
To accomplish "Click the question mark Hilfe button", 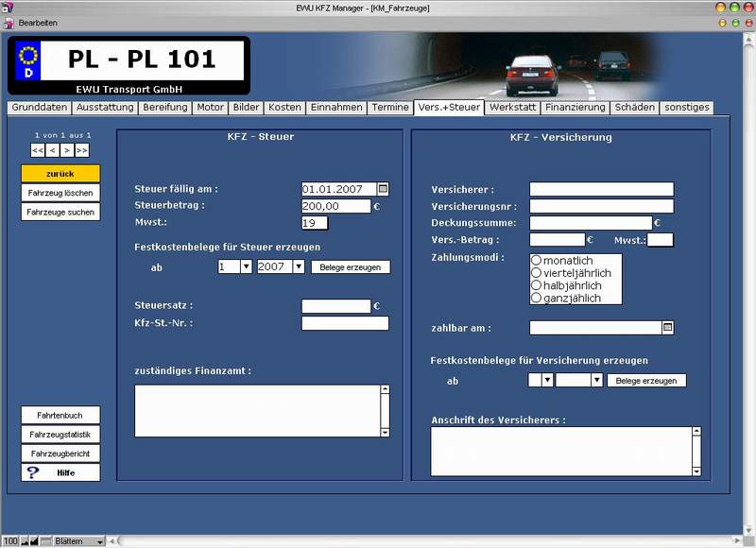I will coord(60,472).
